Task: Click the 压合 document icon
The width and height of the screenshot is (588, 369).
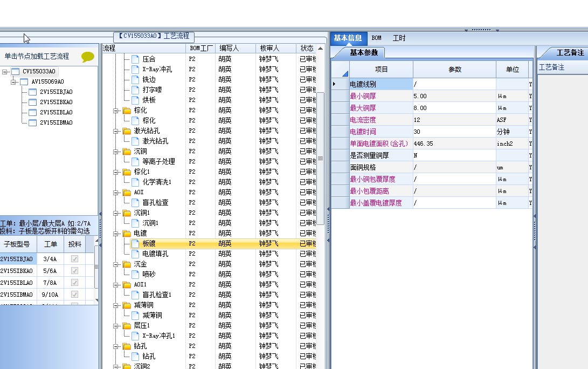Action: [x=135, y=59]
